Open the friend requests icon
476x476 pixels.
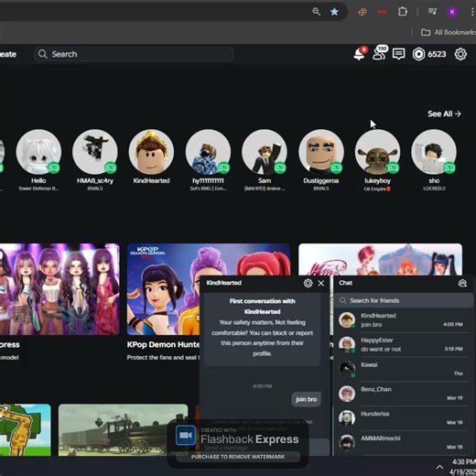(x=380, y=53)
